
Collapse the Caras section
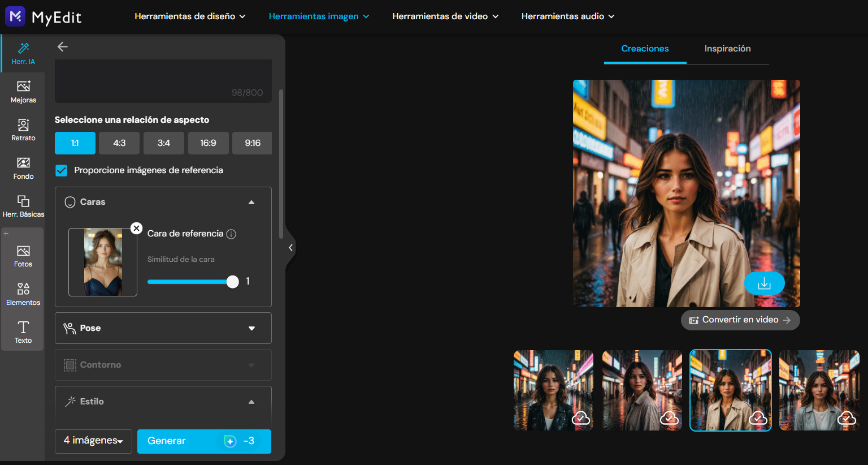point(251,202)
